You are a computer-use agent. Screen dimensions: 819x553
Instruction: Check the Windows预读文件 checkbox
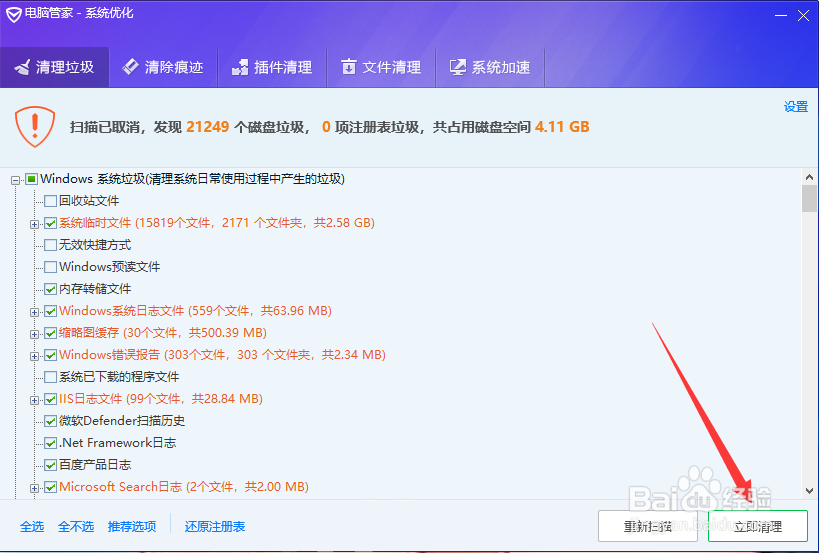[x=50, y=267]
